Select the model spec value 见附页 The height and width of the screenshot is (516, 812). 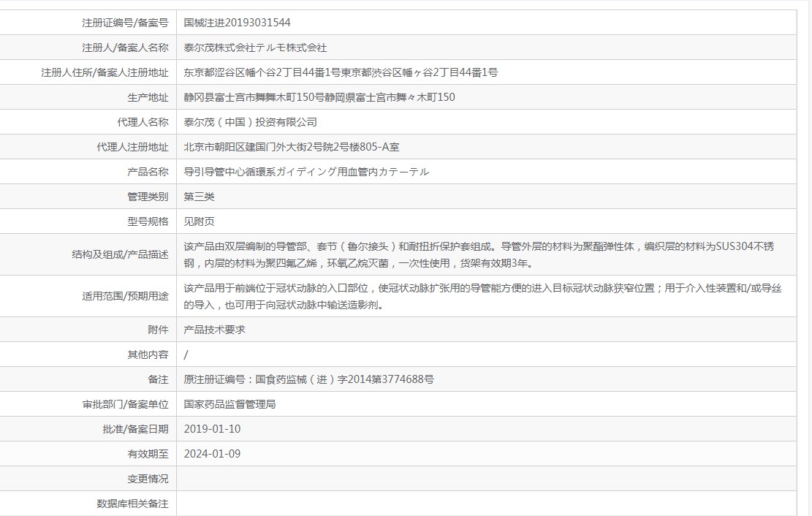199,221
